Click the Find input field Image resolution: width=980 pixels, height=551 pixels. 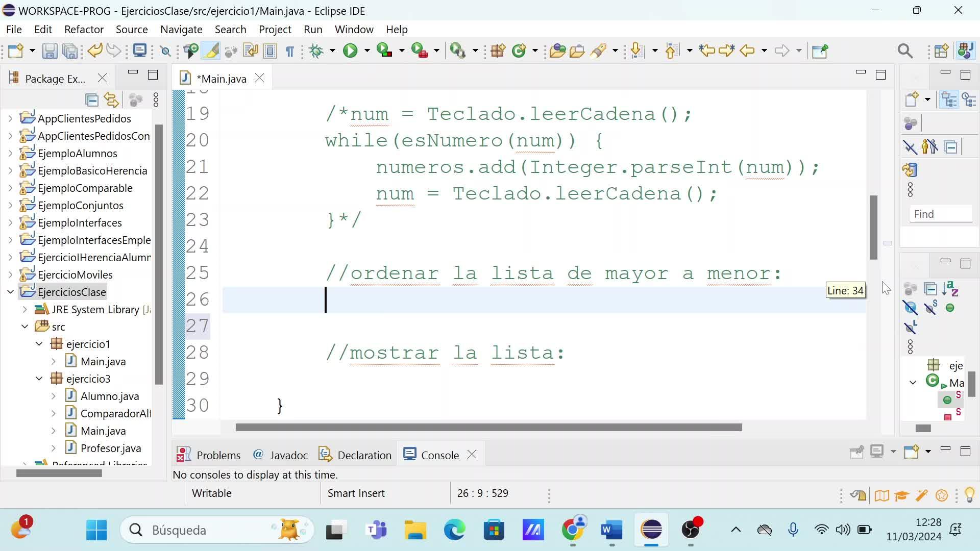[x=940, y=214]
